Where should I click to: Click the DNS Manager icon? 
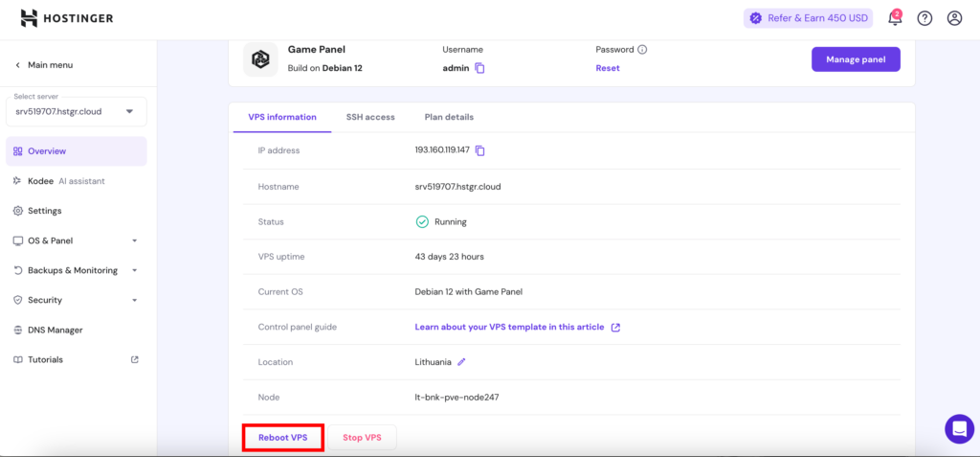17,330
